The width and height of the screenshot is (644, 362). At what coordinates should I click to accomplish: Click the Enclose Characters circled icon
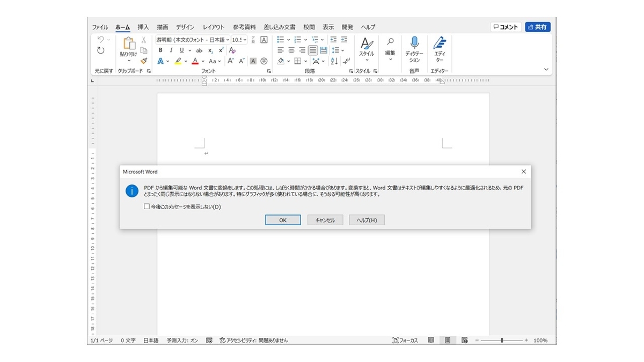[x=264, y=61]
